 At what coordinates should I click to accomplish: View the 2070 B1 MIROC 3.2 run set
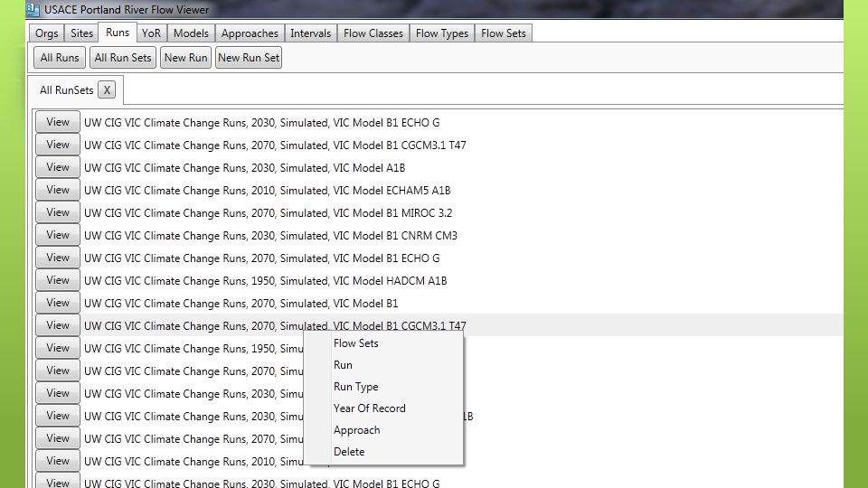pos(58,212)
